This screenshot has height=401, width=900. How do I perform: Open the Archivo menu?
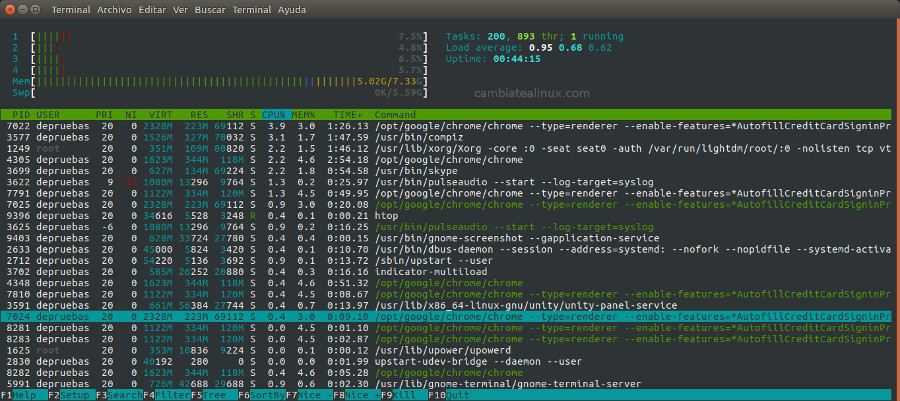114,10
